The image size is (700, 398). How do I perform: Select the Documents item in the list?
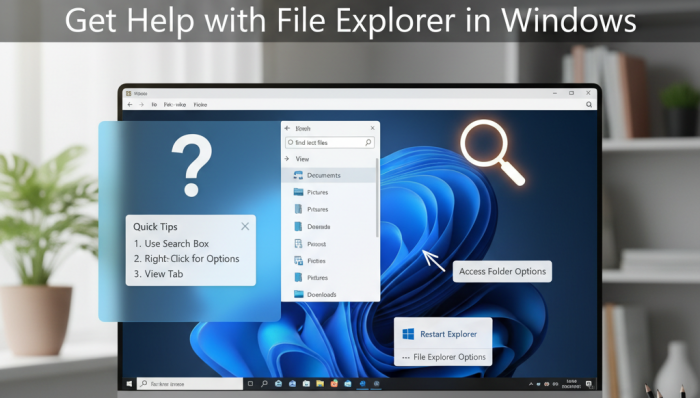pos(329,175)
